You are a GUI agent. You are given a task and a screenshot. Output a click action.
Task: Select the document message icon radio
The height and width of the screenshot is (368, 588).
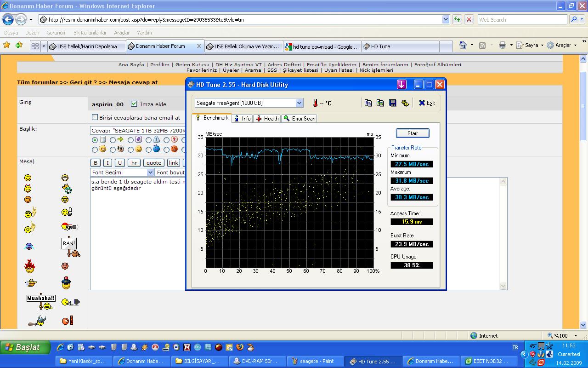[95, 140]
